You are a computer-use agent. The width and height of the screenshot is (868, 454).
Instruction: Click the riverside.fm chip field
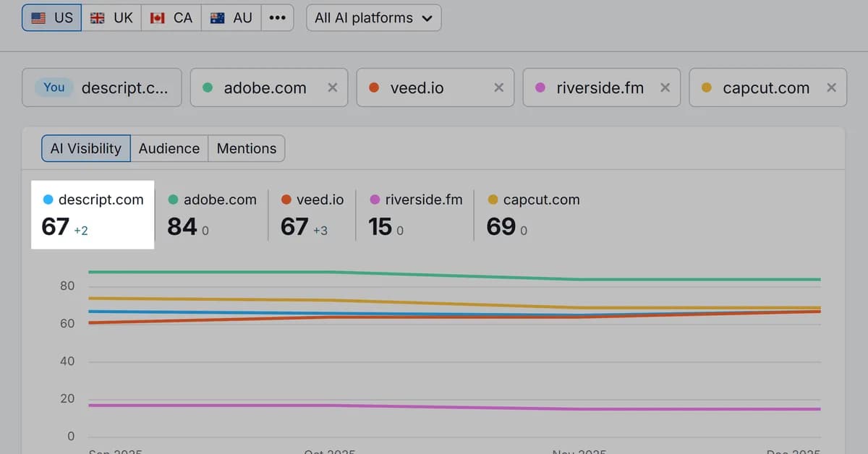click(602, 87)
